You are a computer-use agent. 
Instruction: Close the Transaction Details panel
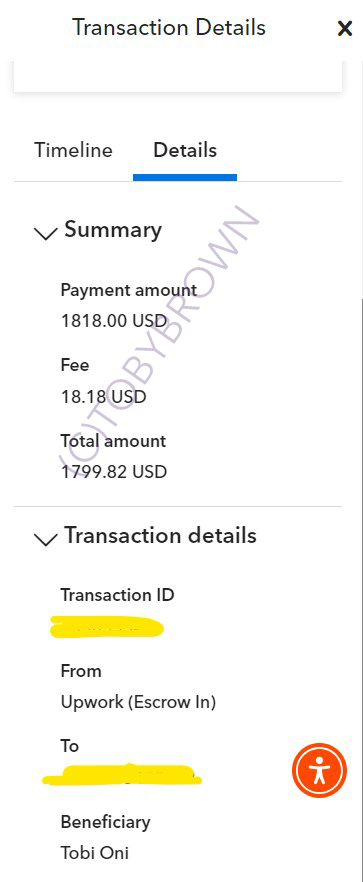[344, 28]
